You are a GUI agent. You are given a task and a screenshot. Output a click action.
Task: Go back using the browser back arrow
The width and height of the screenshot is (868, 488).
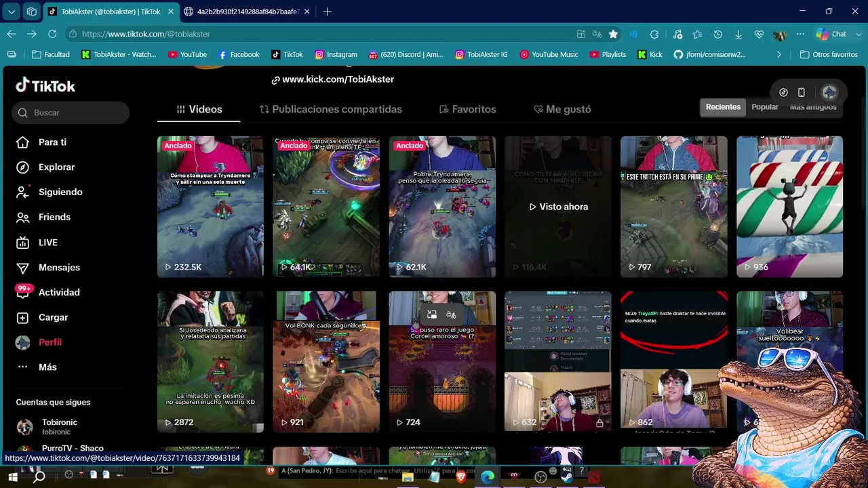pos(12,34)
